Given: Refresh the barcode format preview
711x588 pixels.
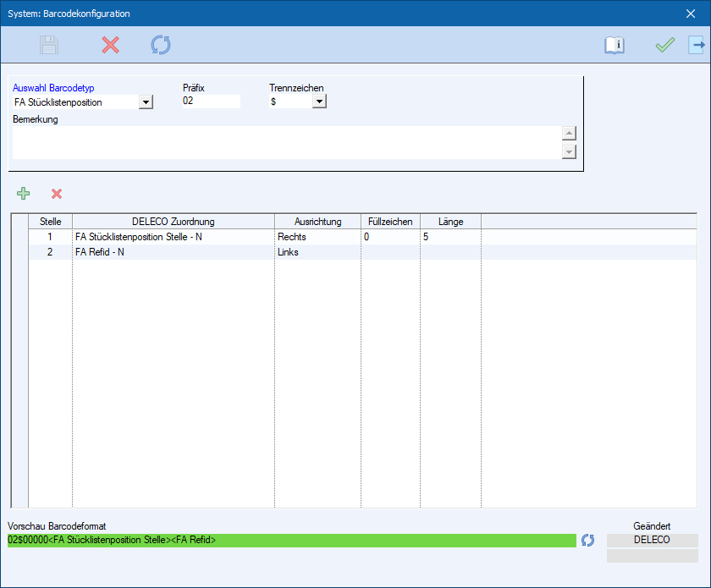Looking at the screenshot, I should tap(587, 540).
